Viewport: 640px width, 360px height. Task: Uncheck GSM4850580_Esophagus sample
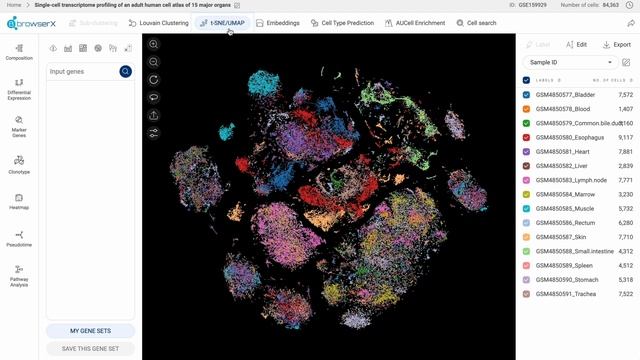coord(526,137)
